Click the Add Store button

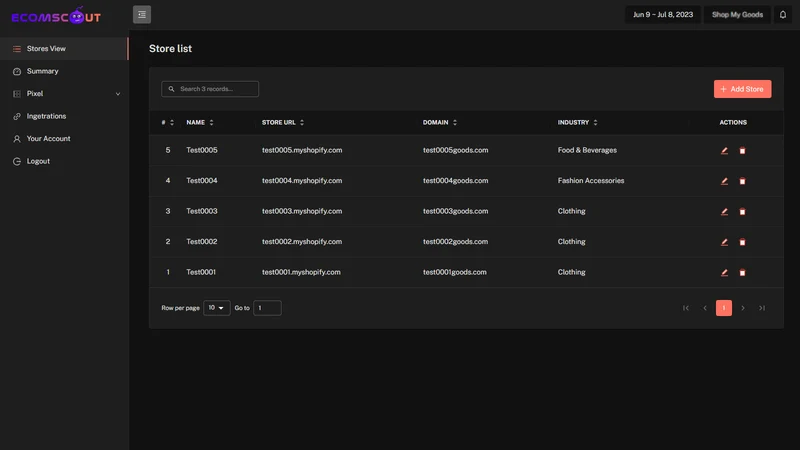point(742,89)
